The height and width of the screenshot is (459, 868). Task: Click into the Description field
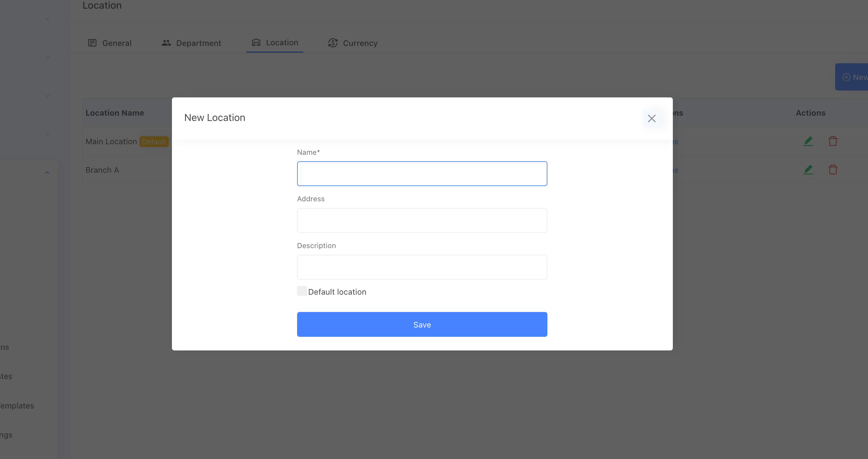pos(422,267)
